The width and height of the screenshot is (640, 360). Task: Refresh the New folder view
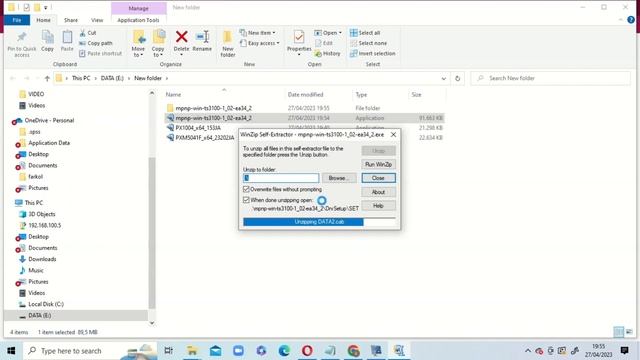(x=458, y=78)
